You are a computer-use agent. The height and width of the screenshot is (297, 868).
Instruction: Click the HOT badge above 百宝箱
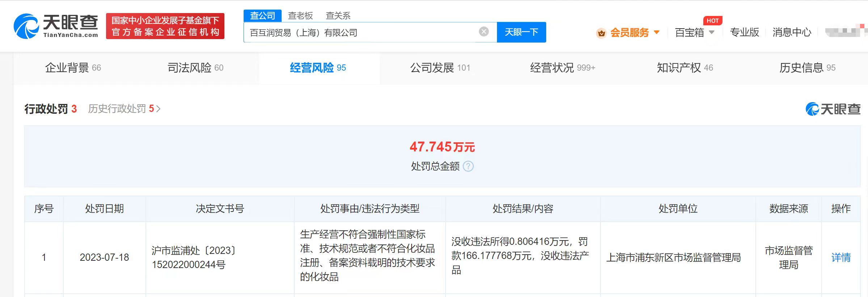coord(712,21)
